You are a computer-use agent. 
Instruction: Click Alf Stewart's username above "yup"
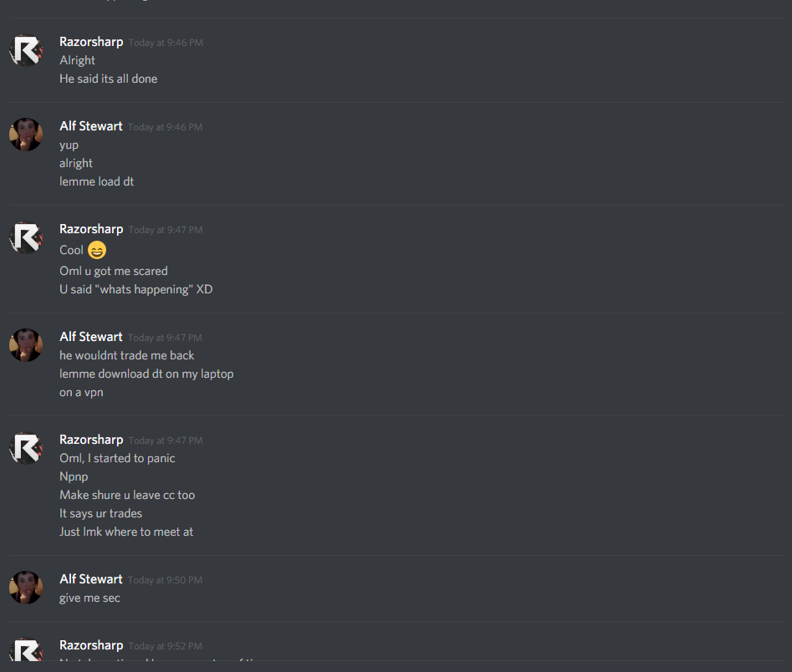pyautogui.click(x=91, y=126)
